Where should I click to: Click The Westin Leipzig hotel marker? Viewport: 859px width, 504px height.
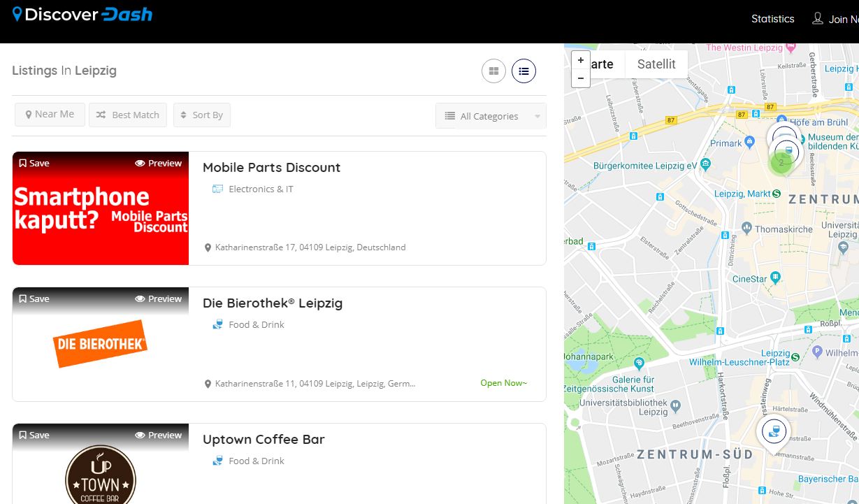791,48
